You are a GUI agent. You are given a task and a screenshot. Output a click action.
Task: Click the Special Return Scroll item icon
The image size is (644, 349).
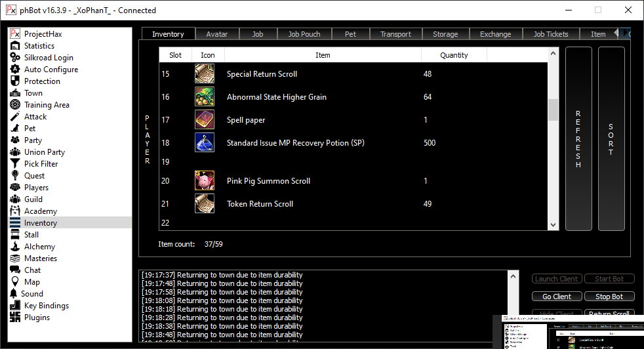(205, 74)
